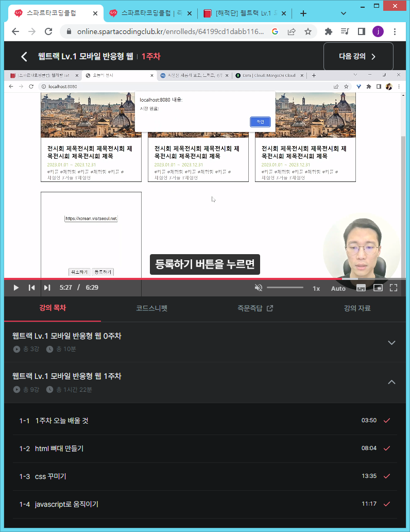Adjust the volume slider

coord(285,287)
